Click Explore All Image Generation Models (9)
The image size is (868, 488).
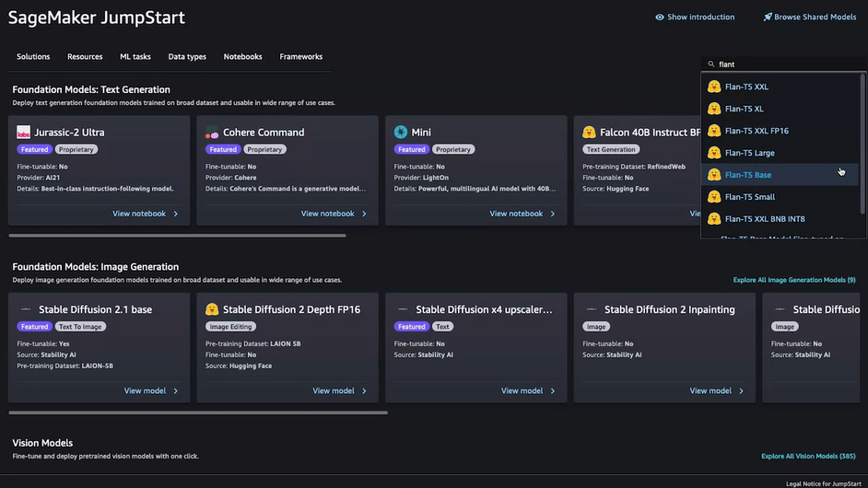click(793, 280)
